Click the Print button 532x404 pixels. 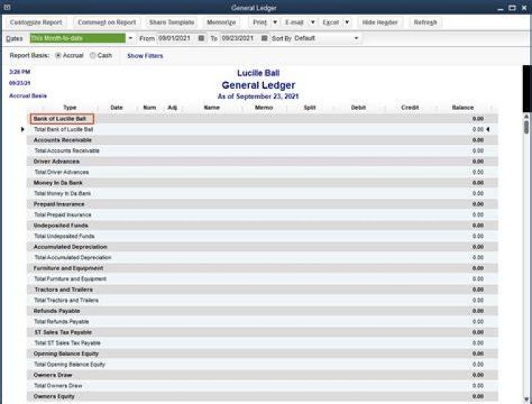coord(260,22)
